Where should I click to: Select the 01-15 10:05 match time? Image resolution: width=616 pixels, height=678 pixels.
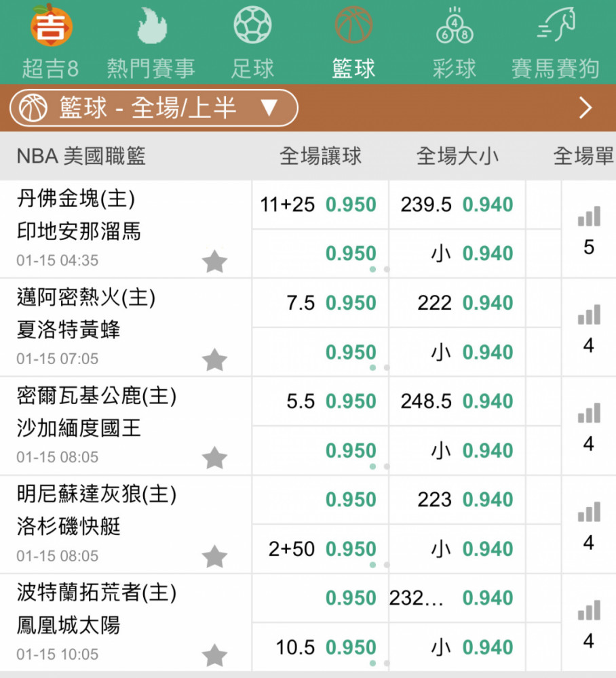click(58, 654)
